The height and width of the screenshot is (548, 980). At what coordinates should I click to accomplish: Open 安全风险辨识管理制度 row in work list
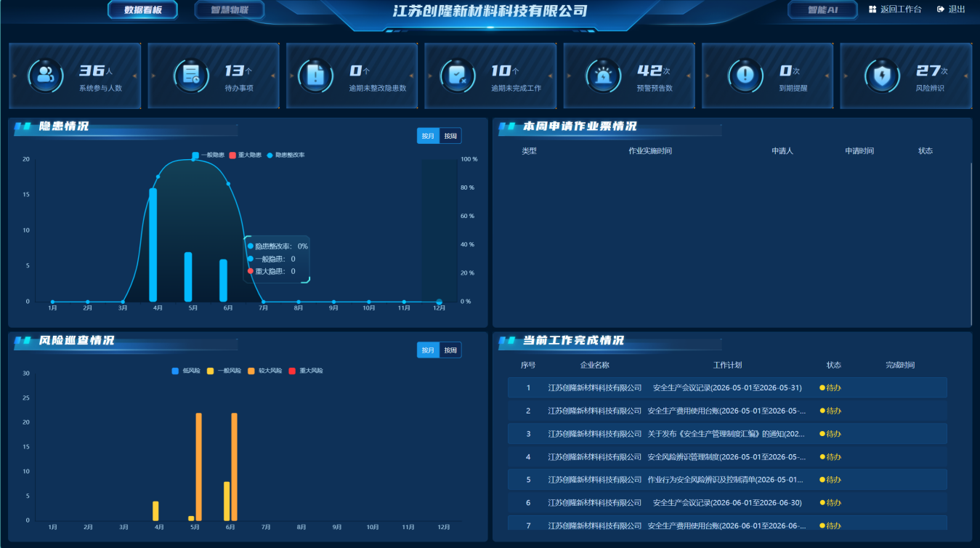(x=727, y=457)
